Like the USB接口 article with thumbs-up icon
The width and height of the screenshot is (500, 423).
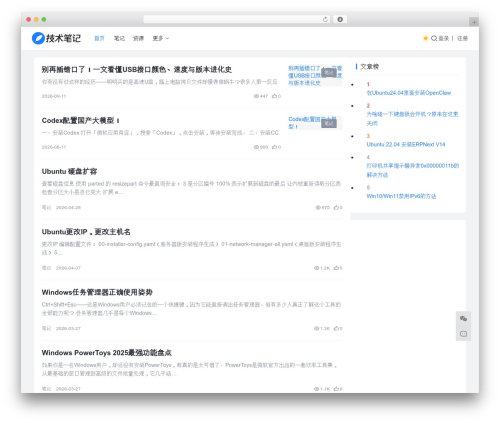(x=274, y=96)
